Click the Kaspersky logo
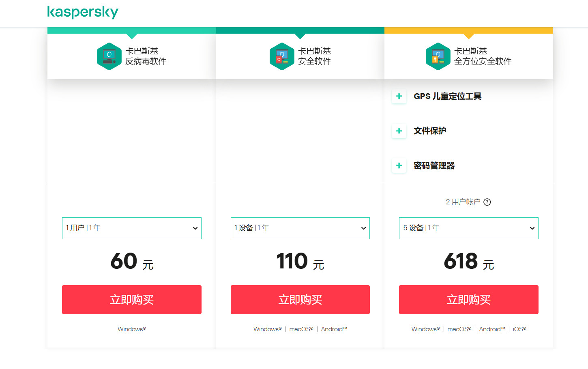Image resolution: width=588 pixels, height=369 pixels. 83,12
